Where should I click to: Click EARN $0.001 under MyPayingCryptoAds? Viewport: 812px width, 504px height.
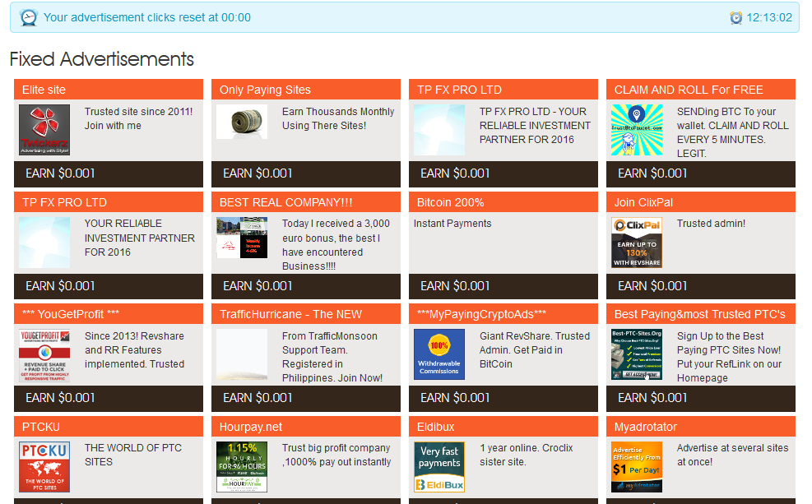point(503,398)
